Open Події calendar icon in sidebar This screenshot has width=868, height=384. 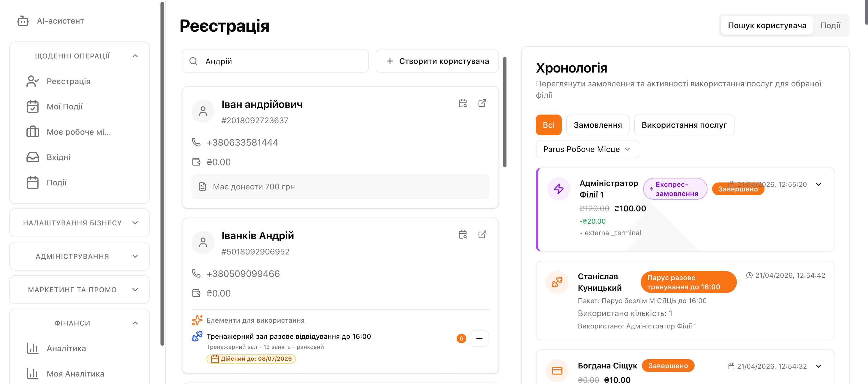tap(33, 183)
